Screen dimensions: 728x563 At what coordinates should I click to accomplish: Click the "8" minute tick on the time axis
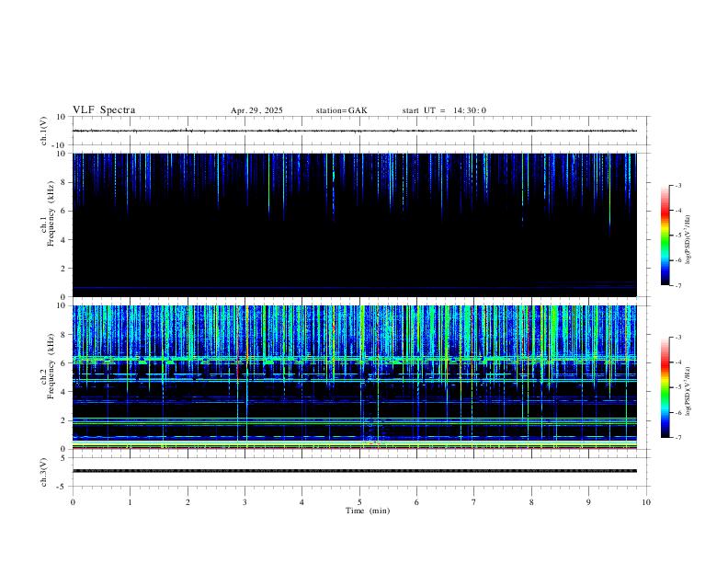(531, 502)
